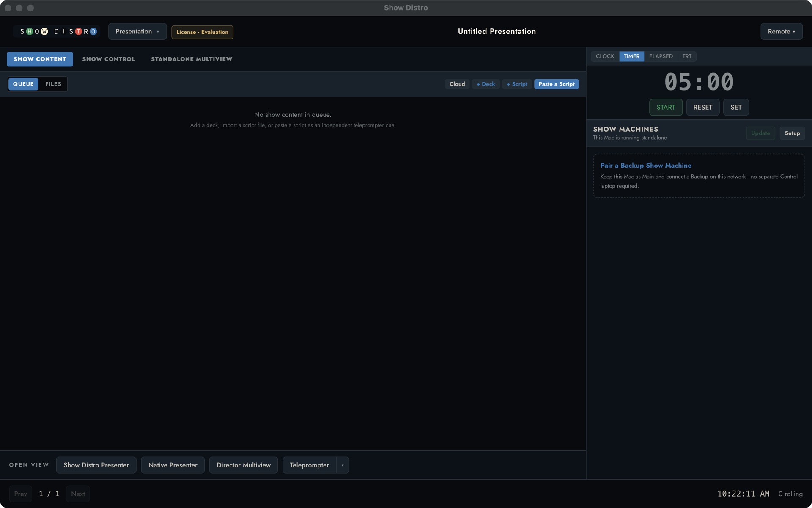Click This Mac is running standalone text

(x=630, y=138)
